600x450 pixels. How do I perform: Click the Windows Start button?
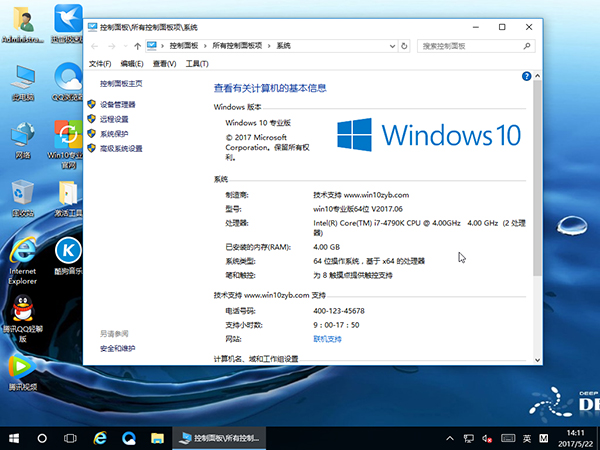[x=14, y=438]
